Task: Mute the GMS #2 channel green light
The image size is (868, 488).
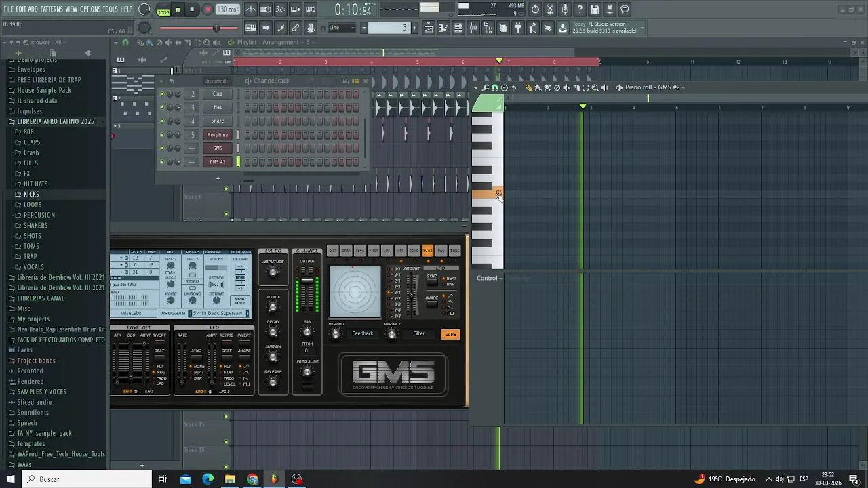Action: [162, 162]
